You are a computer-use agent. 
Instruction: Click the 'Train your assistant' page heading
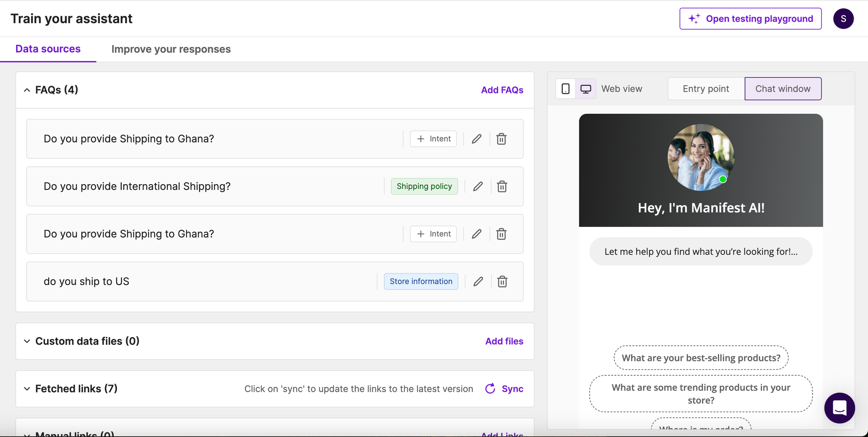click(x=72, y=19)
